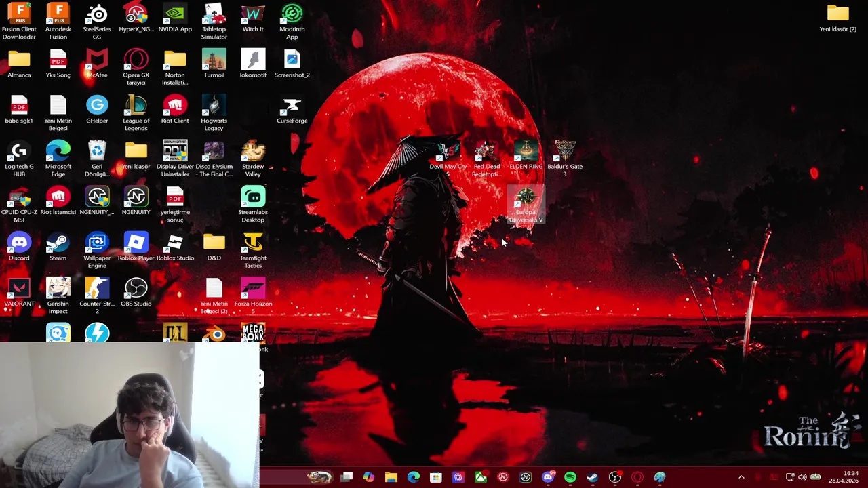The height and width of the screenshot is (488, 868).
Task: Open the SteelSeries GG desktop icon
Action: coord(97,22)
